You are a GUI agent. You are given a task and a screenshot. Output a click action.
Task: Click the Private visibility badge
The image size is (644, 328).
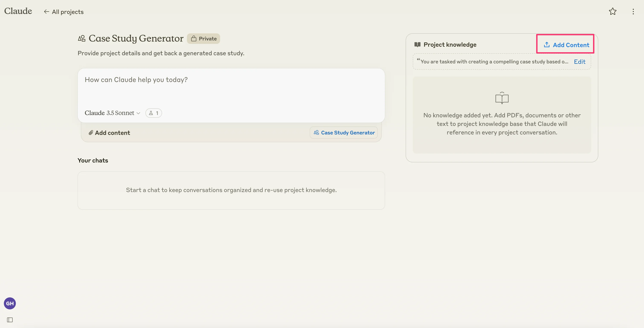tap(204, 39)
